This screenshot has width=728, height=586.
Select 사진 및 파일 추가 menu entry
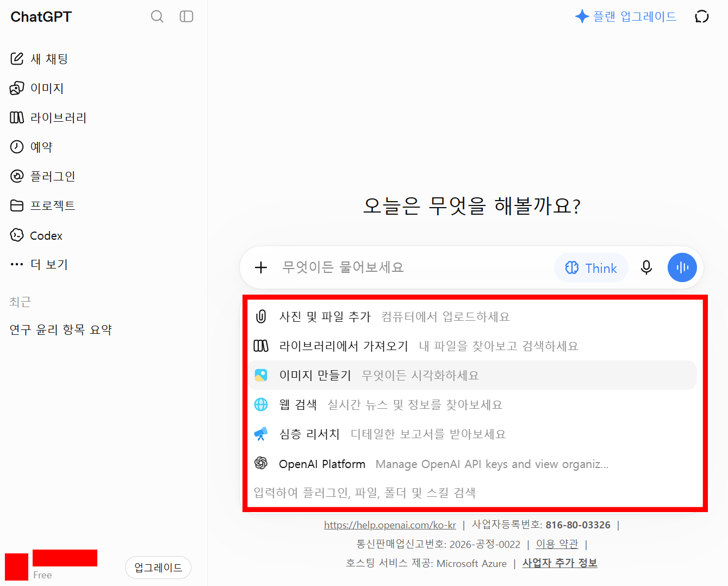tap(472, 316)
